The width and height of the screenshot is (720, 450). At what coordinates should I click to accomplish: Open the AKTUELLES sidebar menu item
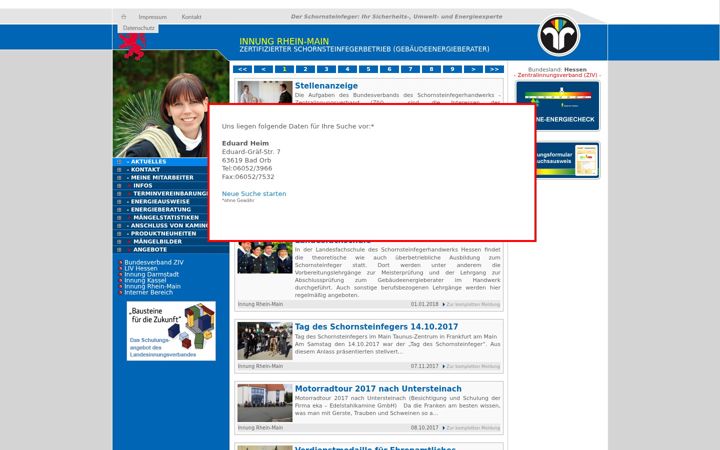(148, 162)
